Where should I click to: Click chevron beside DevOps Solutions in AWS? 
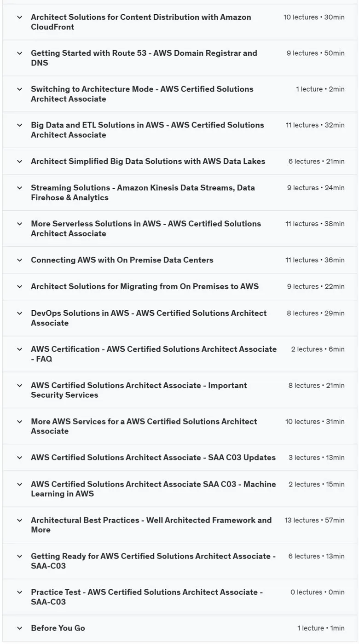coord(19,313)
